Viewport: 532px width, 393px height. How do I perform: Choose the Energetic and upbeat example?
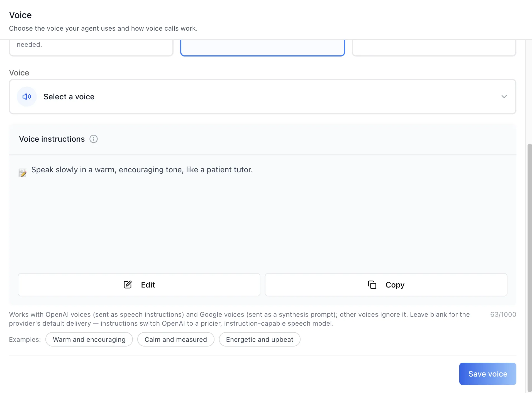260,339
